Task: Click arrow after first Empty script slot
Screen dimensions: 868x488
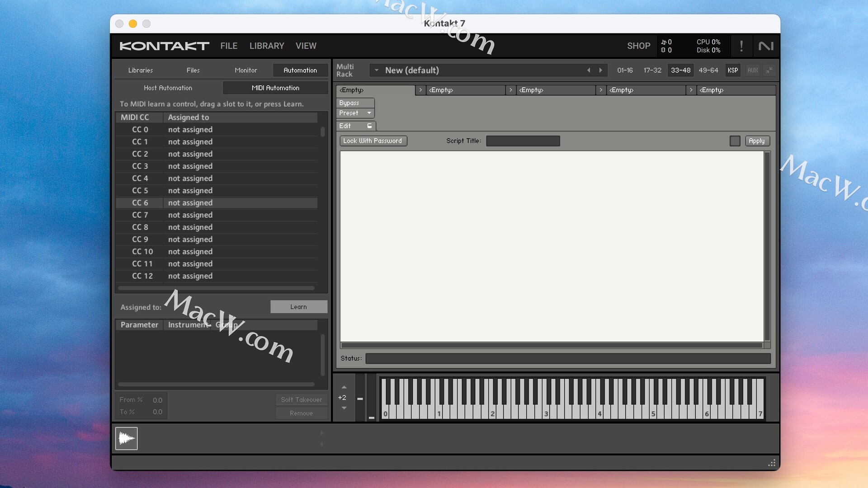Action: click(420, 90)
